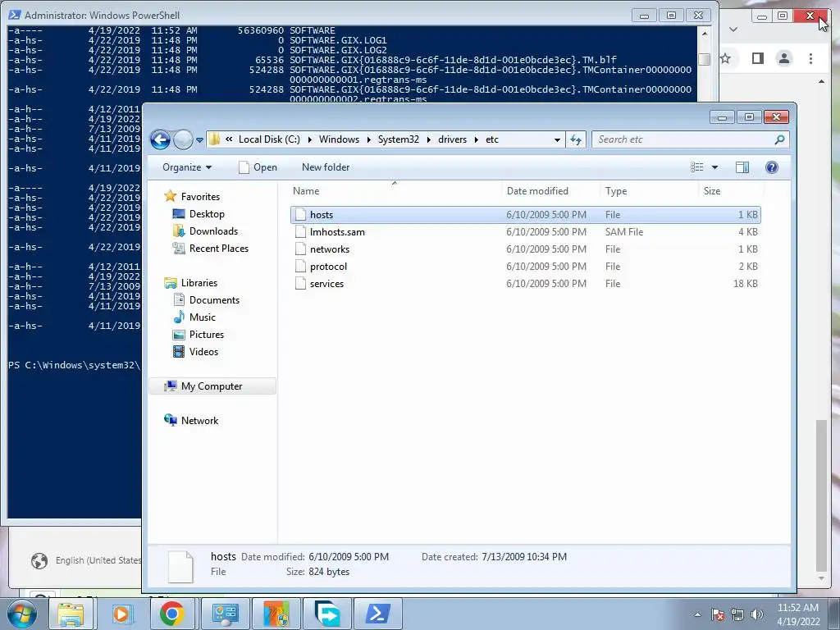Sort by Date modified column header
The width and height of the screenshot is (840, 630).
click(550, 190)
